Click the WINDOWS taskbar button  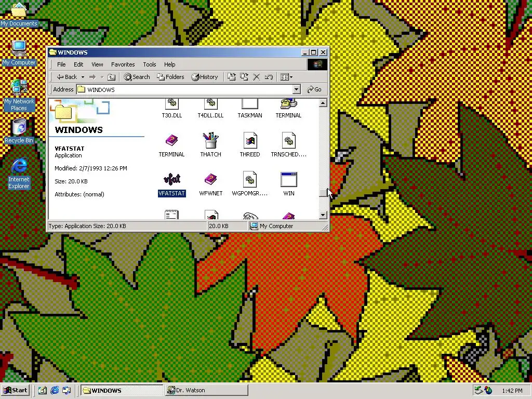click(122, 390)
